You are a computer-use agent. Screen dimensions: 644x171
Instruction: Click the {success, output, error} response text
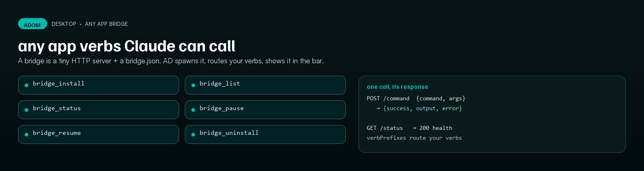coord(423,108)
